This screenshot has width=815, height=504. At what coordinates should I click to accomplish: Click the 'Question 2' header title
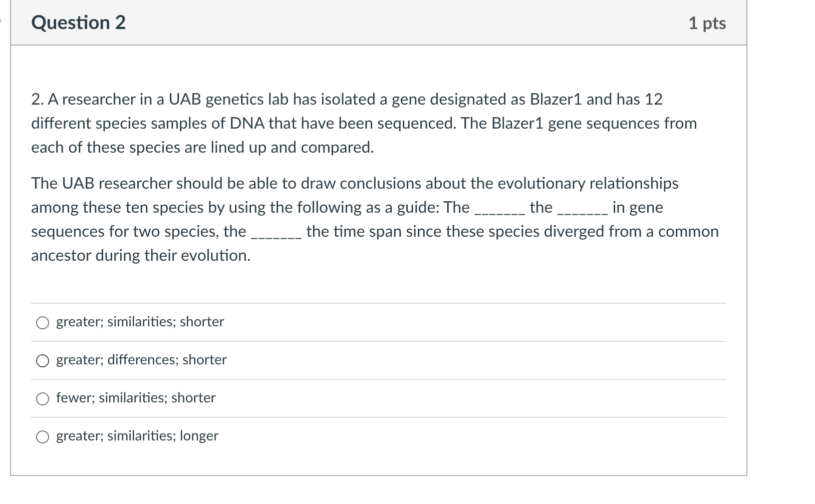point(78,22)
